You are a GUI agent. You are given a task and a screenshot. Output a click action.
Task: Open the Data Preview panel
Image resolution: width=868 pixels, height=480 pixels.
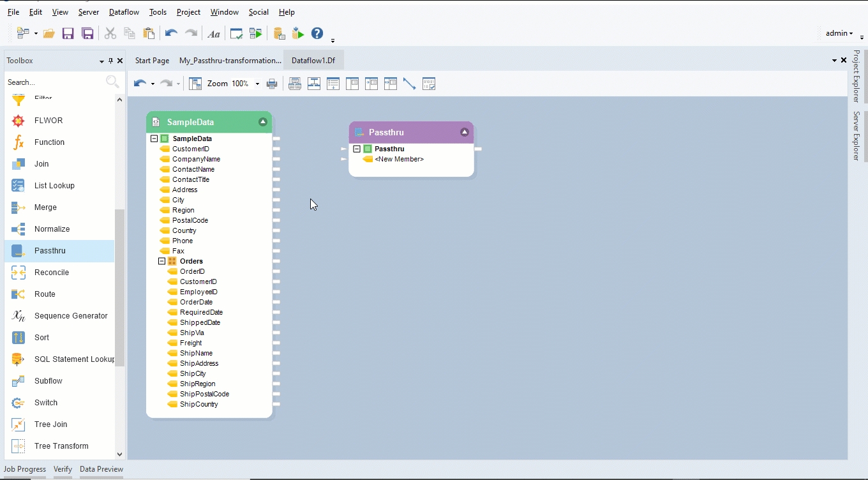pos(101,469)
